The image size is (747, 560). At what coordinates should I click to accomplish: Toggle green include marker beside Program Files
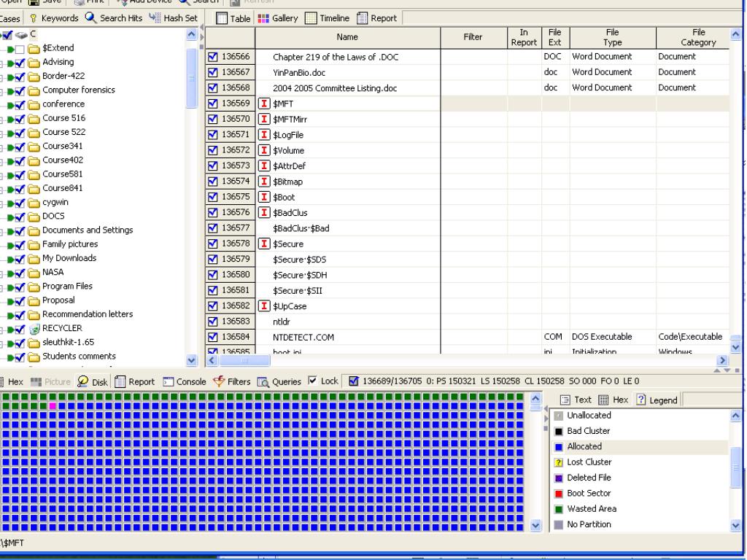click(x=10, y=287)
